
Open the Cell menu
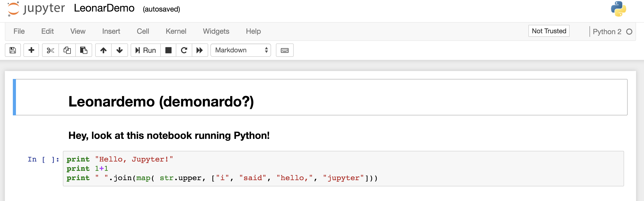(x=143, y=31)
